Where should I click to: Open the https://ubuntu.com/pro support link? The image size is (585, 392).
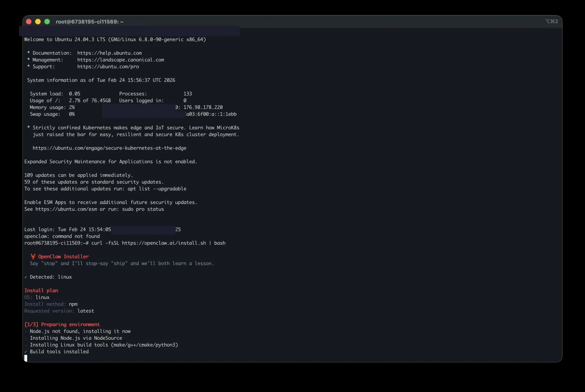pyautogui.click(x=108, y=67)
